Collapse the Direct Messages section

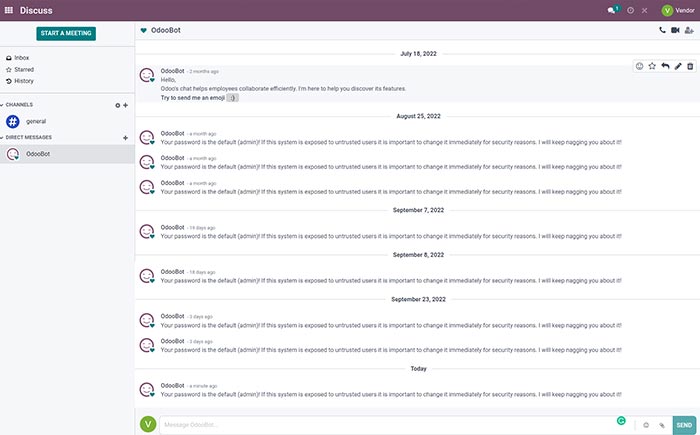(x=26, y=137)
